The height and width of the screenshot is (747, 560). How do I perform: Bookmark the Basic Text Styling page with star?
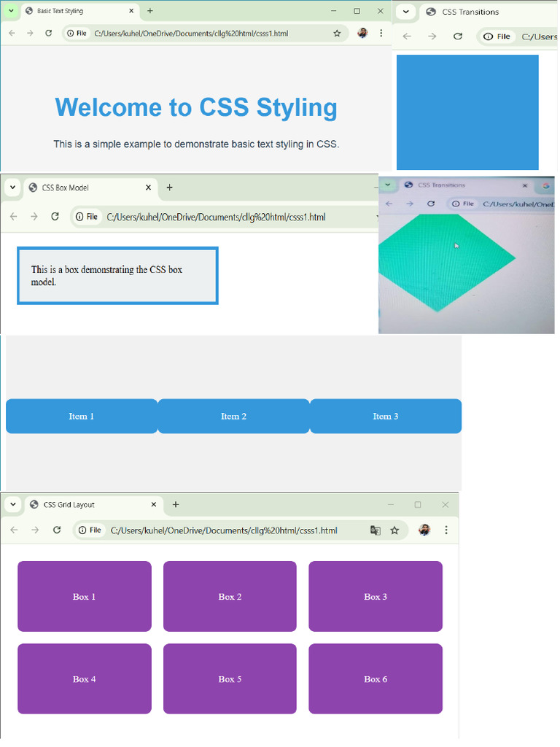[x=337, y=34]
